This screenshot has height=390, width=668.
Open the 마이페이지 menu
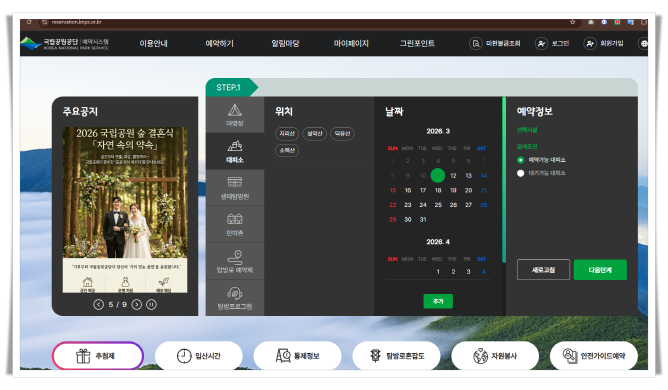(351, 43)
